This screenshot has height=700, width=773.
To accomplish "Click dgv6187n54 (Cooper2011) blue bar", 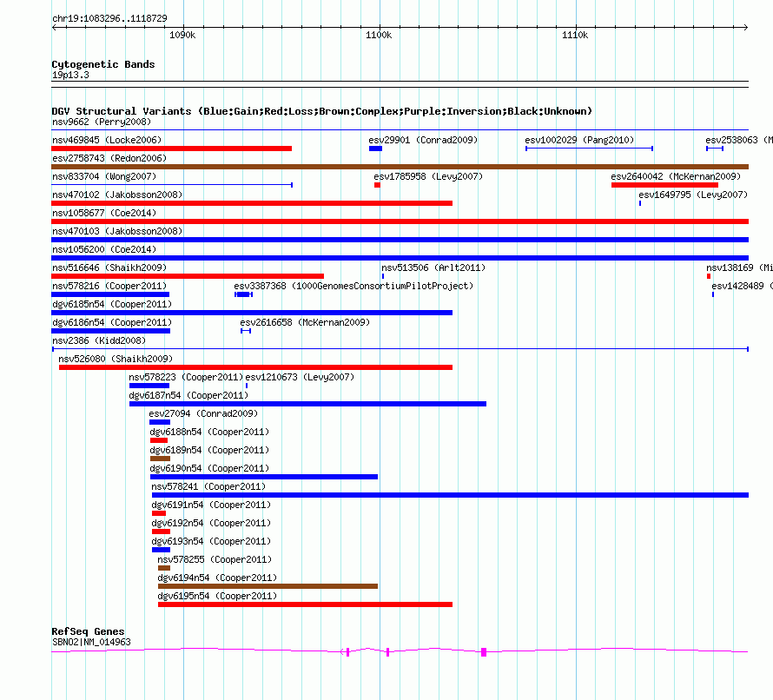I will [307, 404].
